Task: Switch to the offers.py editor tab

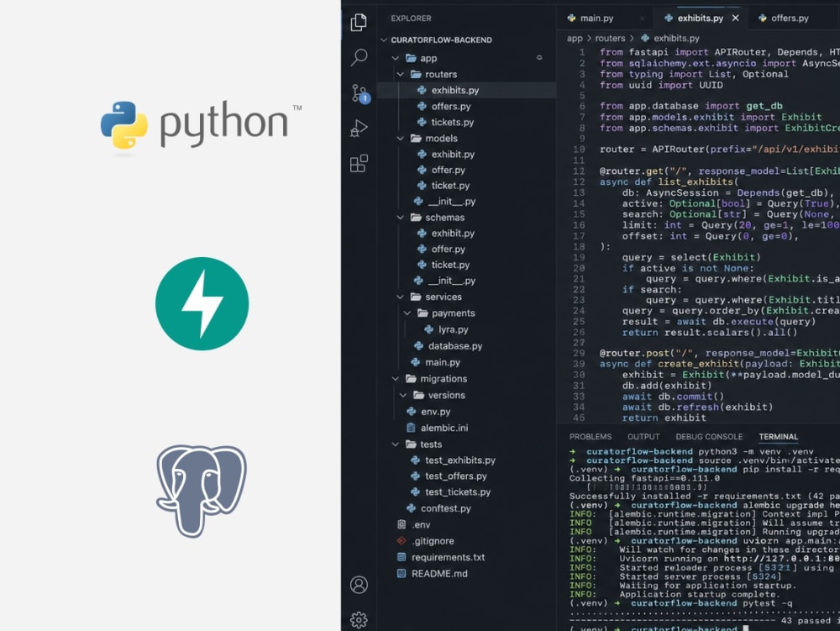Action: coord(790,18)
